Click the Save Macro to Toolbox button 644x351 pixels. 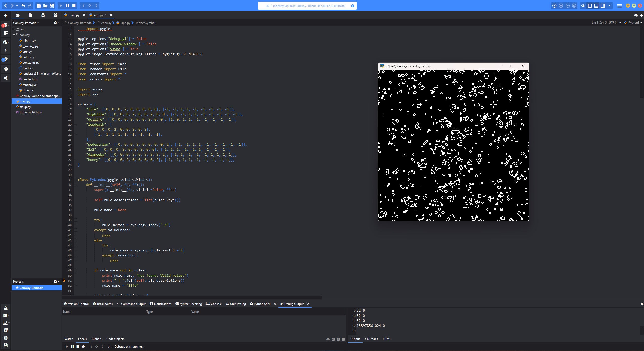pos(574,6)
